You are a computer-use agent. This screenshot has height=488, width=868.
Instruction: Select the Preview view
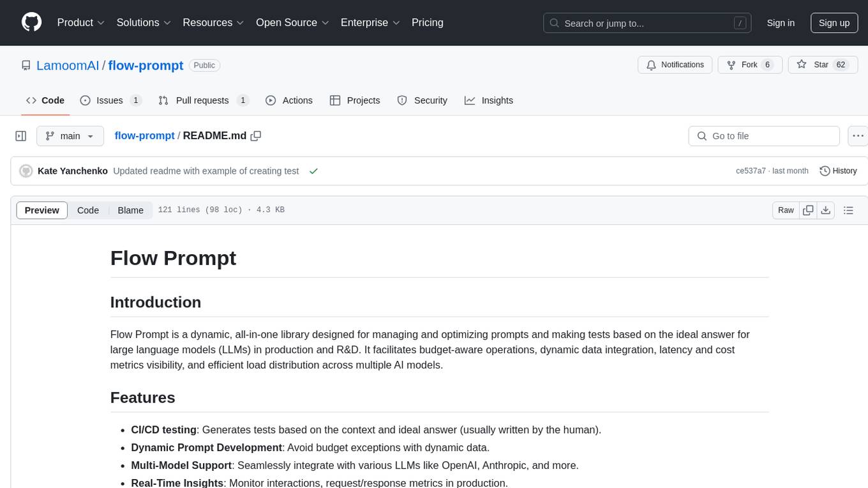click(x=42, y=210)
